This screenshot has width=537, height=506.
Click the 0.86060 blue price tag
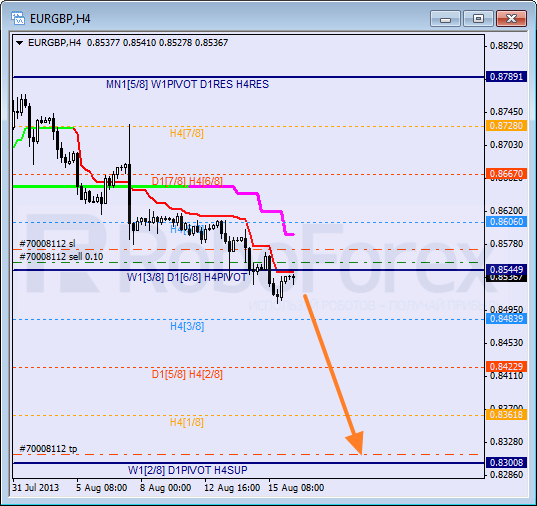[x=506, y=222]
